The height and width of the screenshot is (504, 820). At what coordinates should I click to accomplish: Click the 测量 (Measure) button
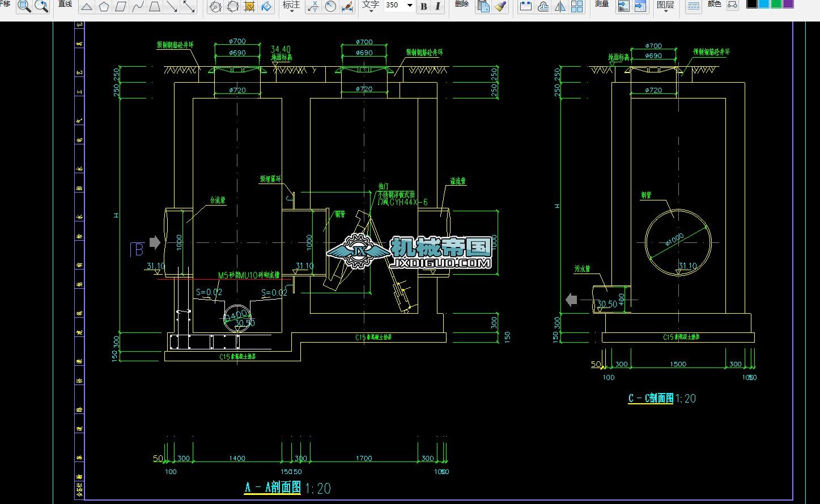[601, 4]
